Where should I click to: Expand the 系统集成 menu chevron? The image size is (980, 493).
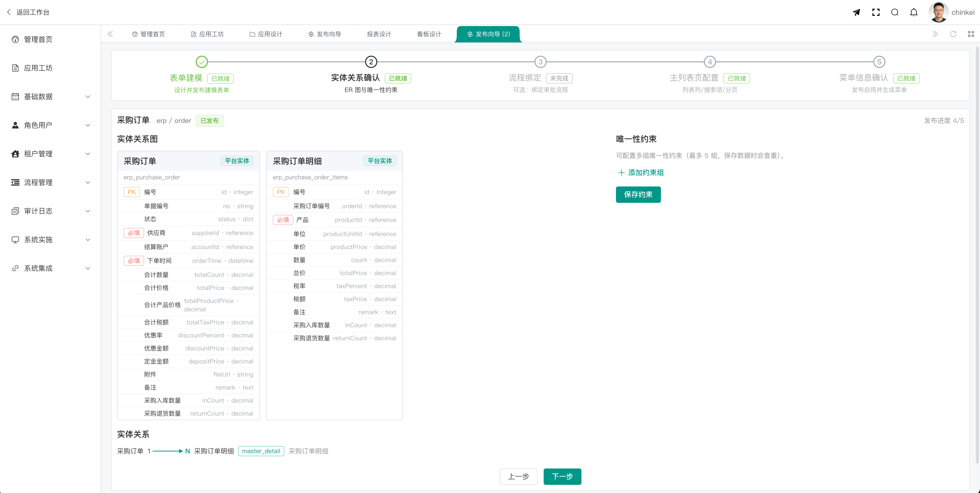click(88, 268)
